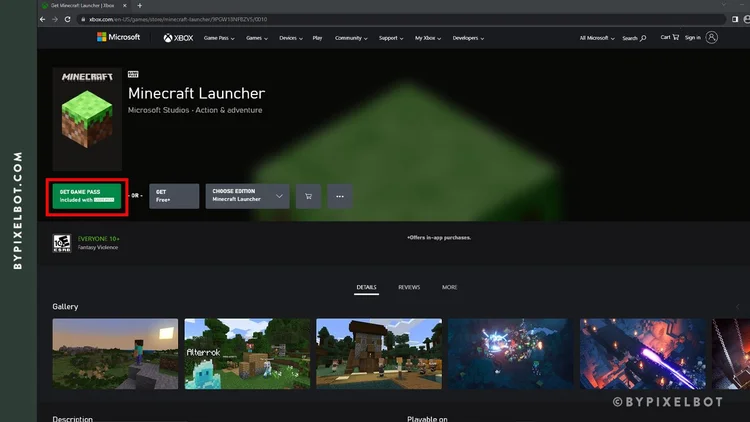The width and height of the screenshot is (750, 422).
Task: Expand the My Xbox menu
Action: [x=428, y=38]
